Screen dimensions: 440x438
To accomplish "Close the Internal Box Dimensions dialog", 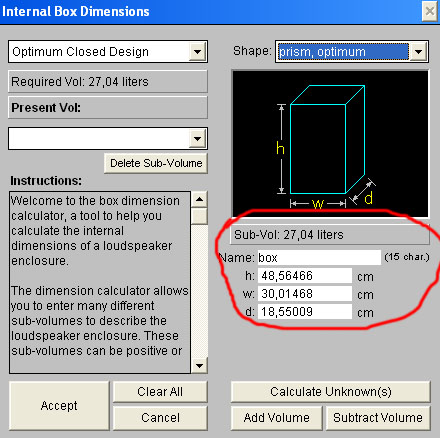I will [430, 11].
